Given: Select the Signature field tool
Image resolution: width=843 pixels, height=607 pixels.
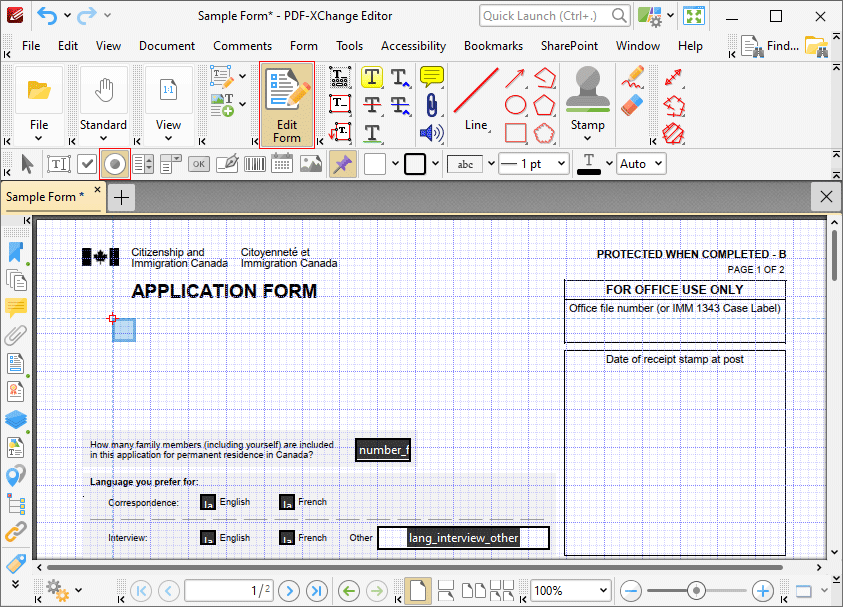Looking at the screenshot, I should (x=227, y=164).
